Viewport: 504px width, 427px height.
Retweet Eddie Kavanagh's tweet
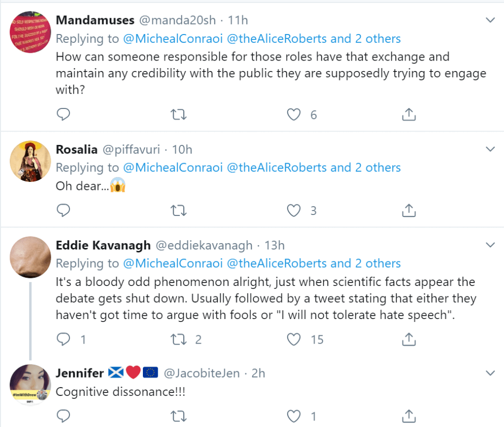(x=178, y=339)
